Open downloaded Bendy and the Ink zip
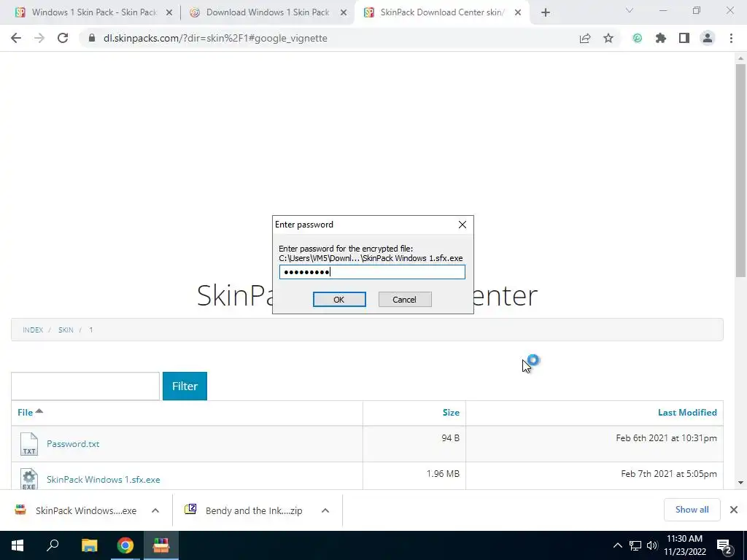Screen dimensions: 747x560 coord(244,510)
